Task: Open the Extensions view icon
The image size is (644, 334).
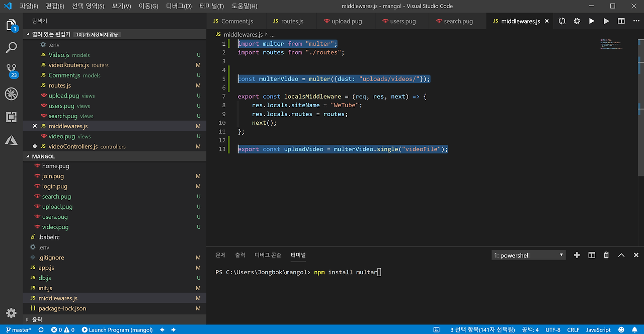Action: coord(11,117)
